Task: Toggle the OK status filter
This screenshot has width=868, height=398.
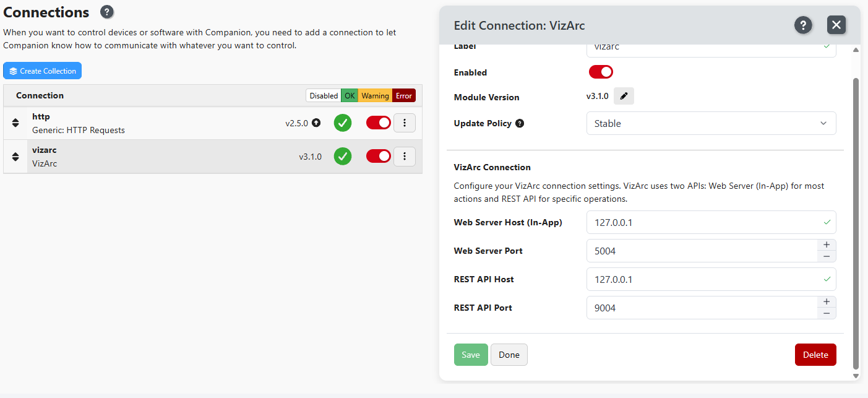Action: (350, 95)
